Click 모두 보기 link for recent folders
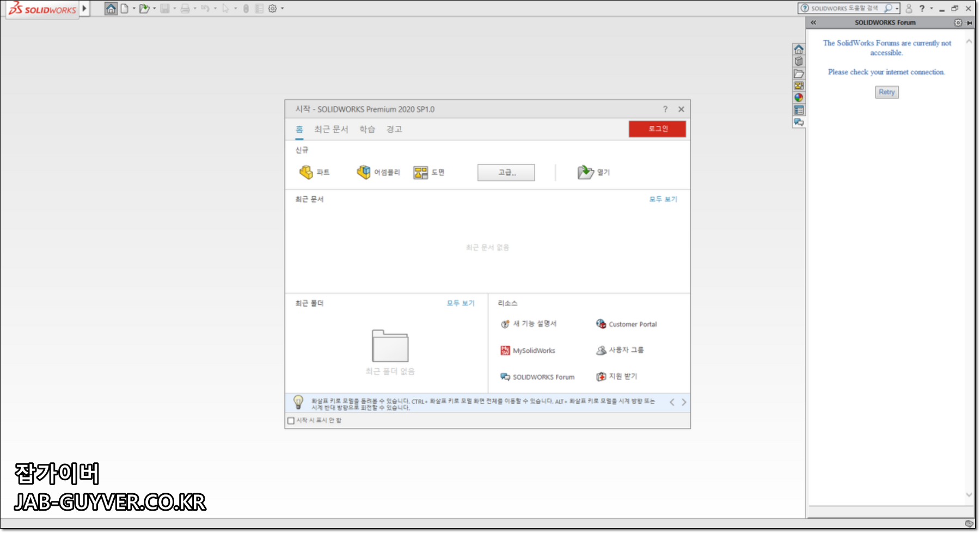This screenshot has width=980, height=533. (461, 303)
